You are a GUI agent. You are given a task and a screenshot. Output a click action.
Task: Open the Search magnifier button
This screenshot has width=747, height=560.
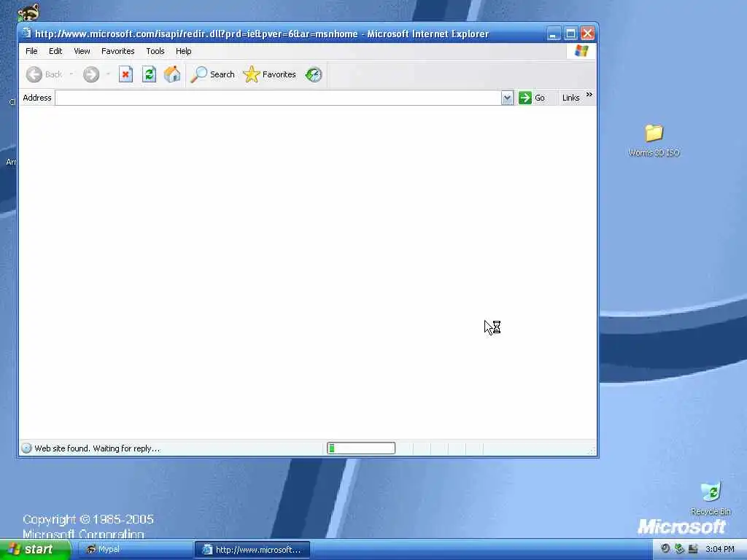pos(212,74)
